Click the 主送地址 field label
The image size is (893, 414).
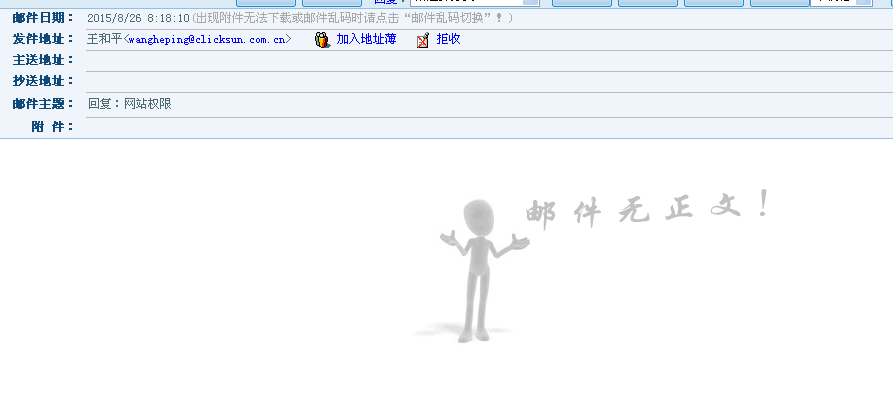tap(43, 60)
